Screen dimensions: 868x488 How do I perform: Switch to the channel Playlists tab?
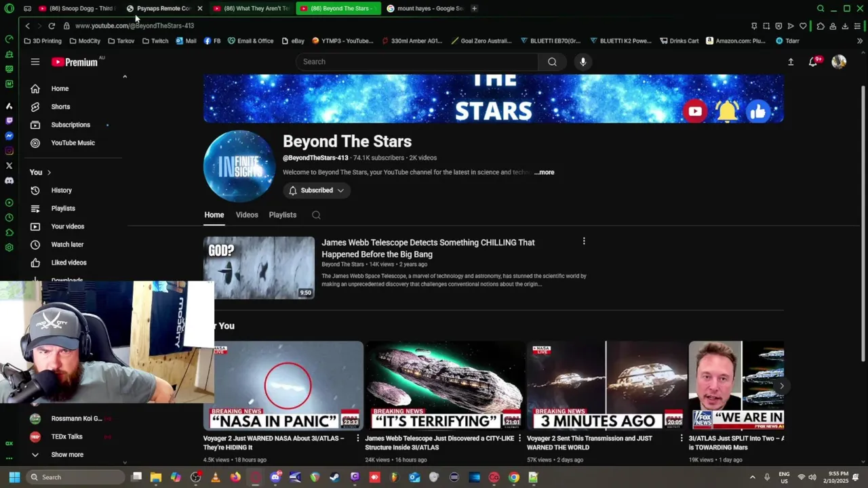pos(283,215)
